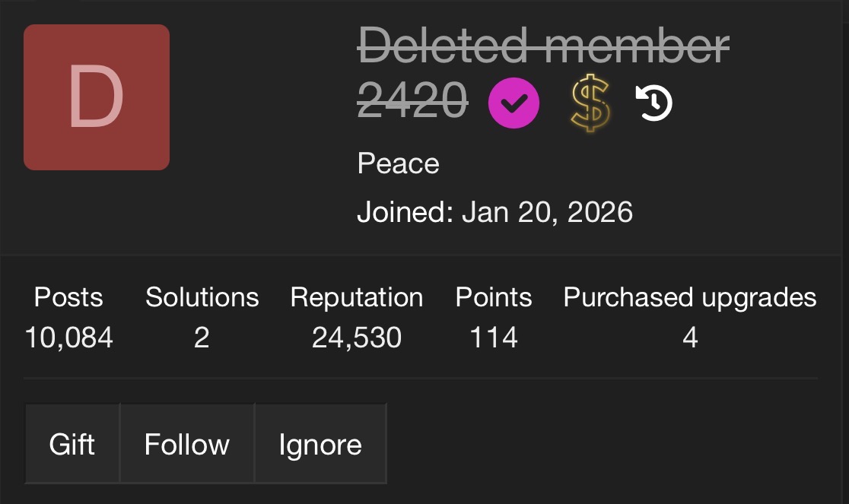This screenshot has width=849, height=504.
Task: Click the gold dollar sign badge
Action: 590,103
